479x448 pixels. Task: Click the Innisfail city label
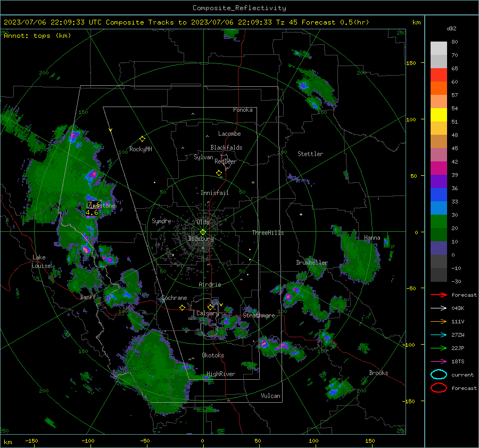tap(214, 193)
